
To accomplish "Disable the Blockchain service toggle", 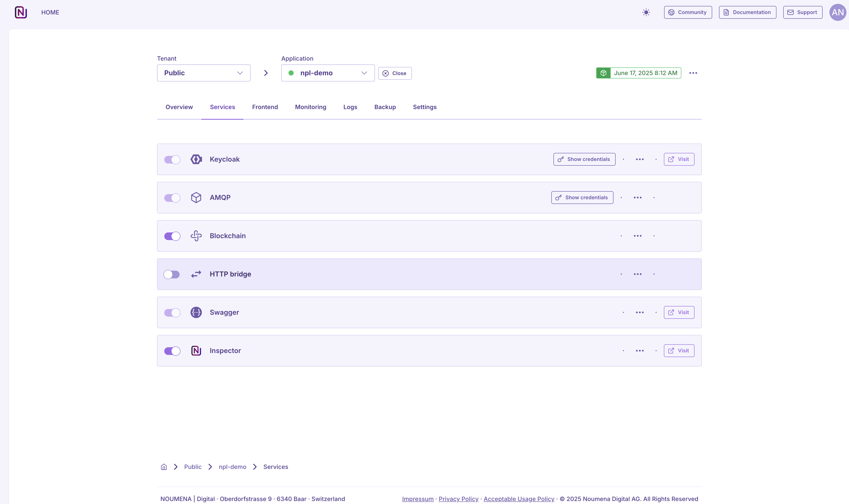I will point(172,236).
